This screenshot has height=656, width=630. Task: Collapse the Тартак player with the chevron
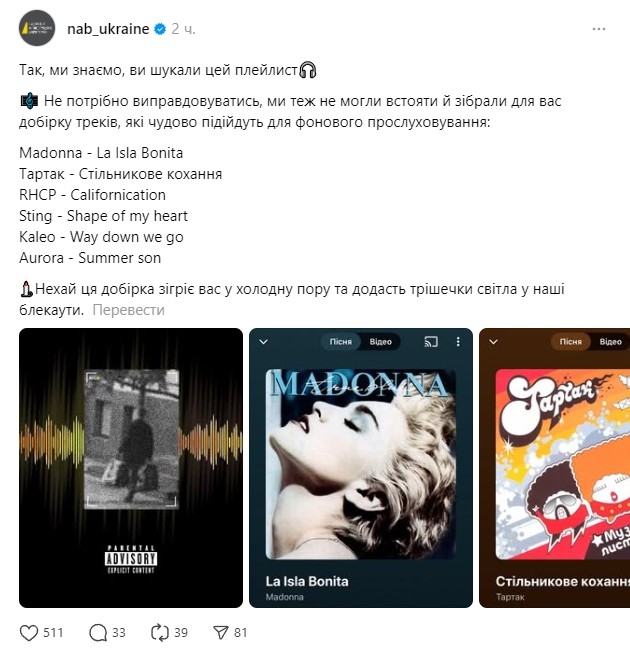tap(494, 342)
